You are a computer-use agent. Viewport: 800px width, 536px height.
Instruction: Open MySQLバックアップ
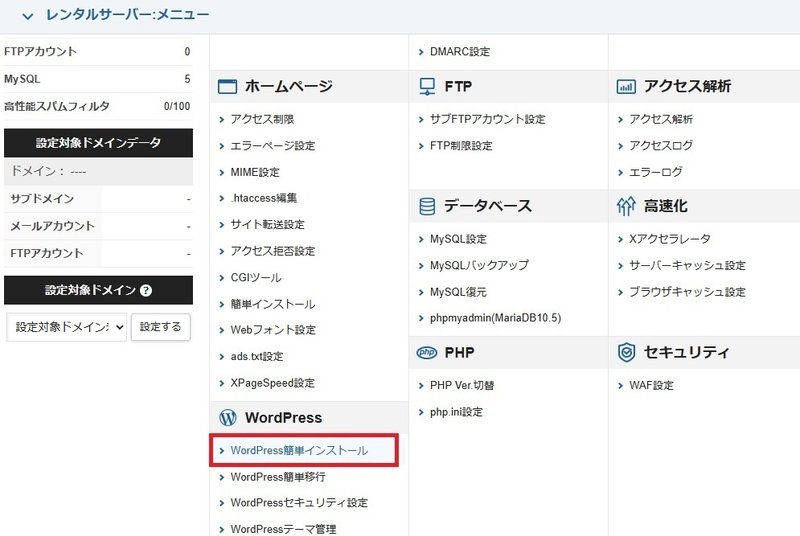click(479, 265)
